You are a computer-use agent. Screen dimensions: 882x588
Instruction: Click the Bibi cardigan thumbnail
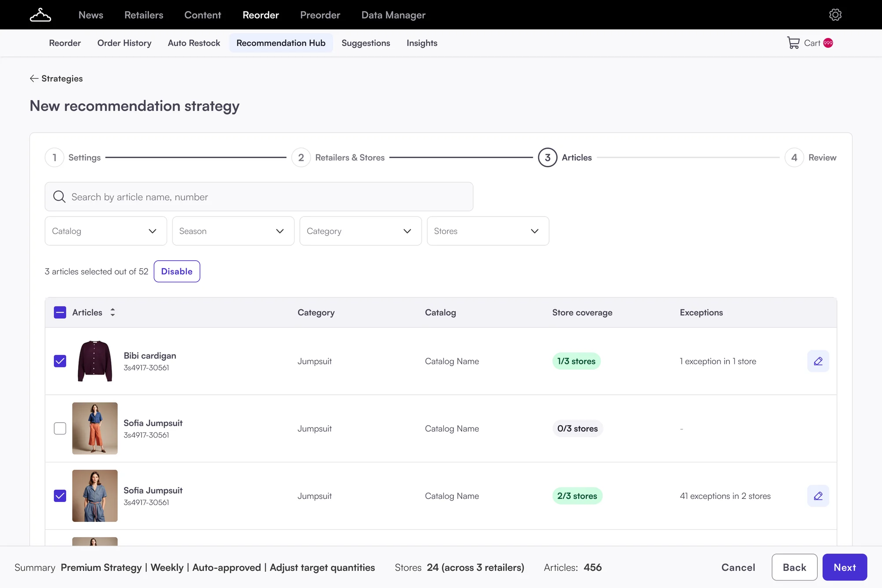tap(95, 361)
